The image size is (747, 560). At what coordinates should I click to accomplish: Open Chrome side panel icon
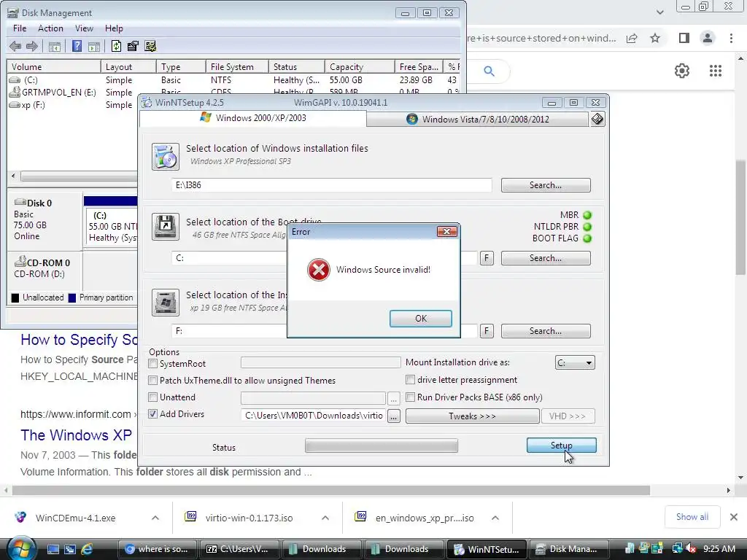pyautogui.click(x=684, y=38)
